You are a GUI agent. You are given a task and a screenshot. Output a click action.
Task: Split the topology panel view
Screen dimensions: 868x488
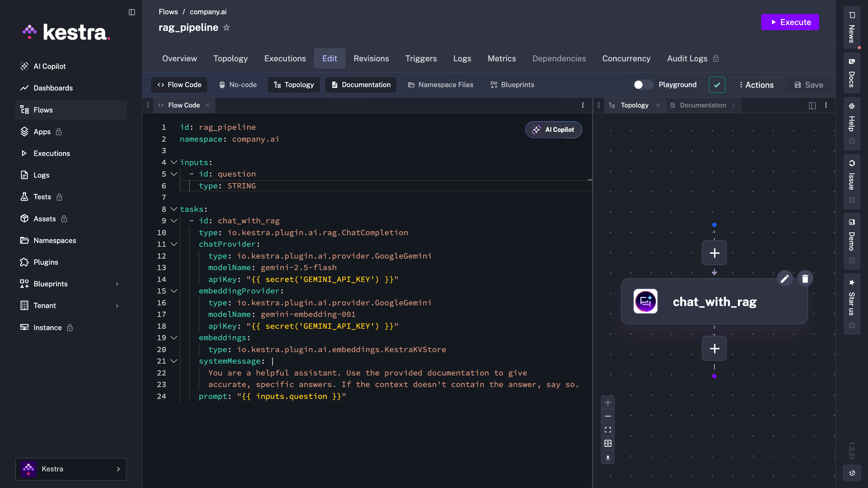(812, 105)
